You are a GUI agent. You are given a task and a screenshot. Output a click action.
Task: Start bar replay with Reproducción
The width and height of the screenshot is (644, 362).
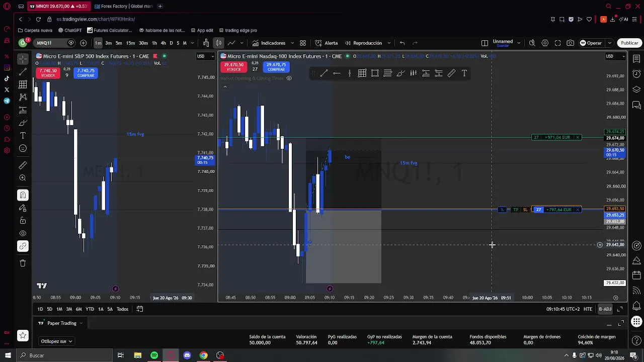(363, 43)
